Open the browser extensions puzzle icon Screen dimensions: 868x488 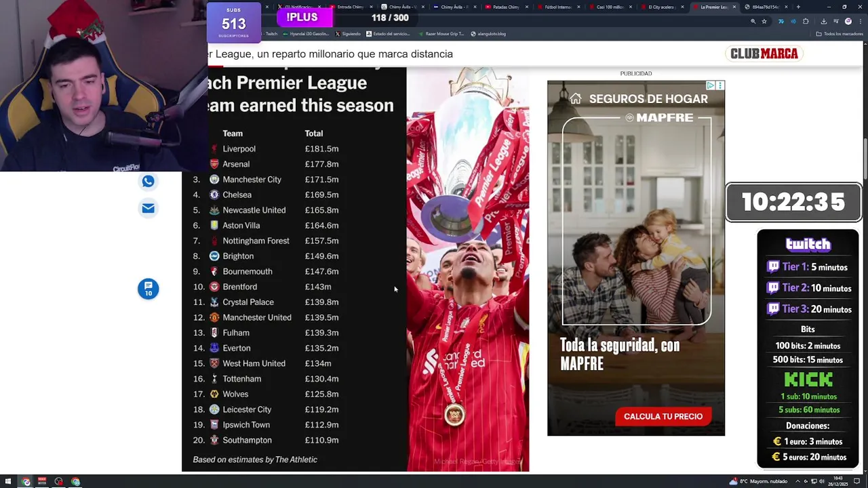[806, 21]
